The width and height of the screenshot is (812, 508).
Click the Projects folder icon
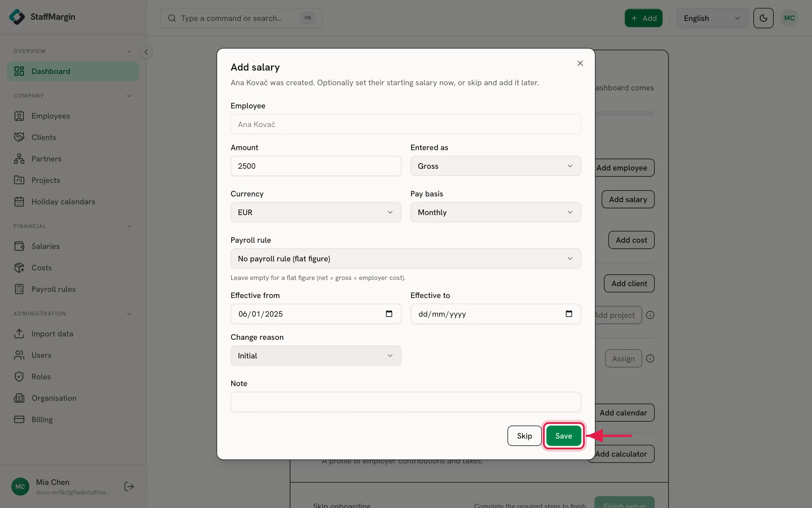(x=19, y=180)
